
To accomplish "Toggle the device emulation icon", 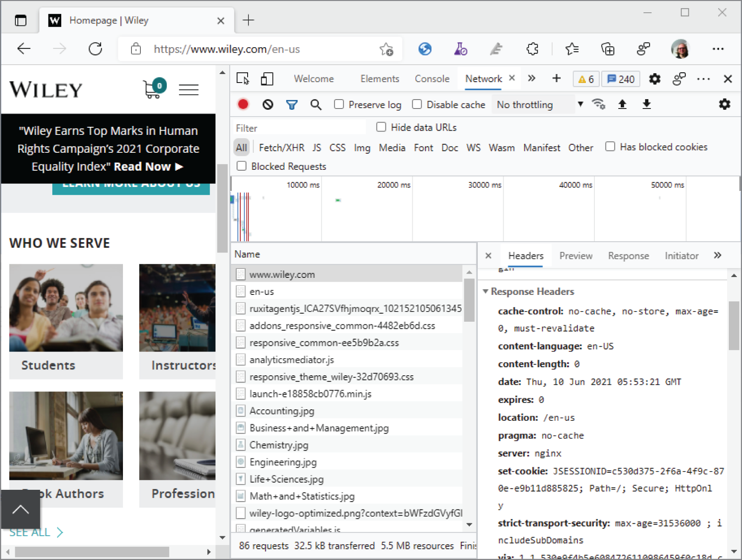I will (x=267, y=79).
